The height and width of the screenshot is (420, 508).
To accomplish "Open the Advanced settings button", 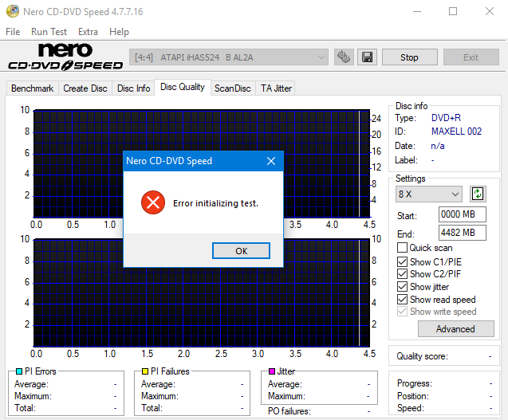I will pos(456,328).
